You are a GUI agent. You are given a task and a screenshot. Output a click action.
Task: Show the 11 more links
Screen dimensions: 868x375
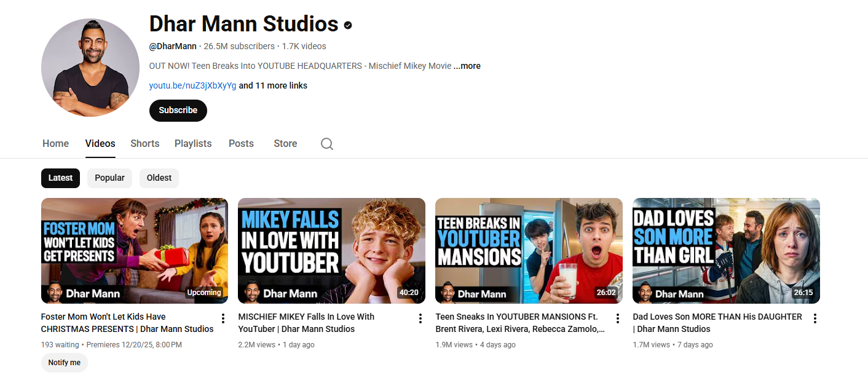tap(273, 85)
